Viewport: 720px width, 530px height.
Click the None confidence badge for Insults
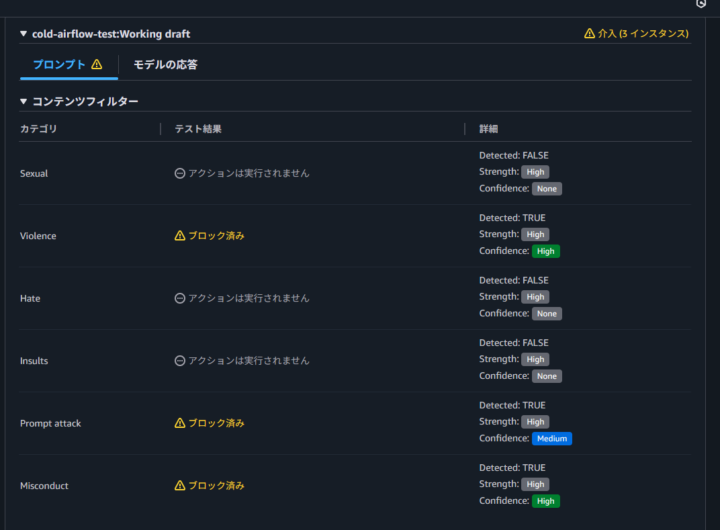(x=546, y=376)
